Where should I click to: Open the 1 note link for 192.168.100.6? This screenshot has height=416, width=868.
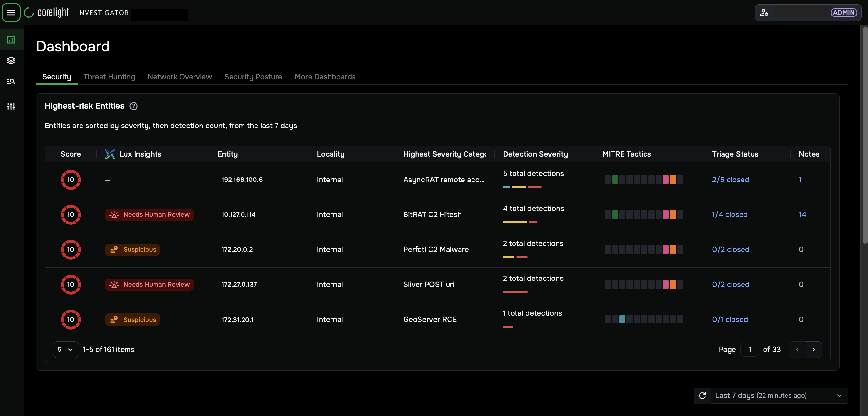[800, 180]
